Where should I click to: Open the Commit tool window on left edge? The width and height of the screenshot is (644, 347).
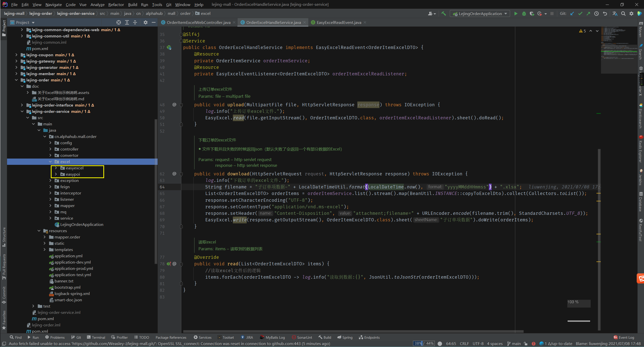click(4, 295)
